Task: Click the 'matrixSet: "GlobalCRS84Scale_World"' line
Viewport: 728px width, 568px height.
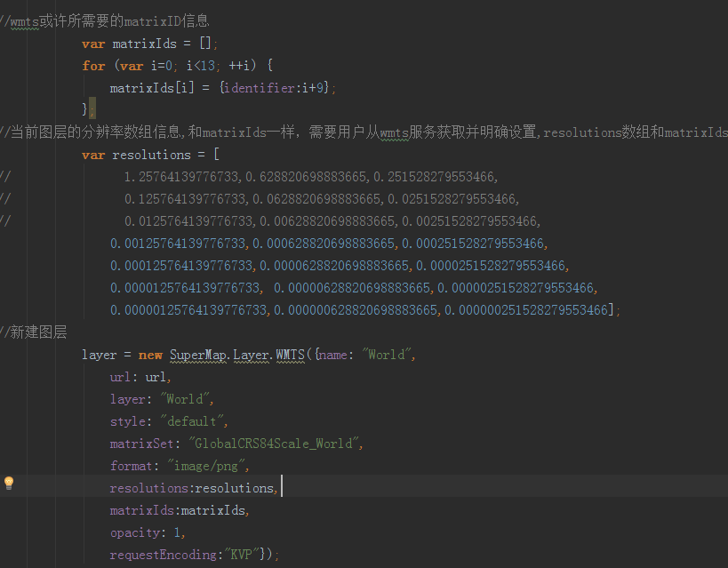Action: coord(236,444)
